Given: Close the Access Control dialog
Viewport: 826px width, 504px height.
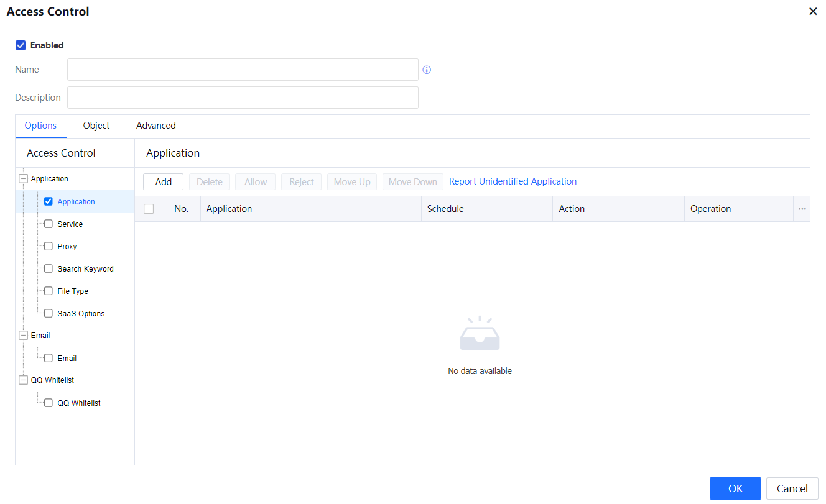Looking at the screenshot, I should (812, 12).
